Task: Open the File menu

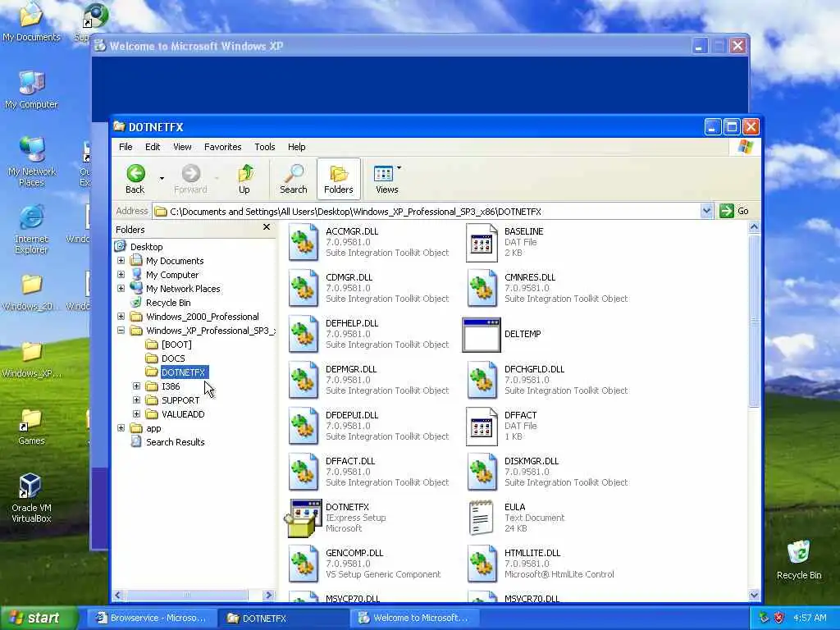Action: [x=126, y=147]
